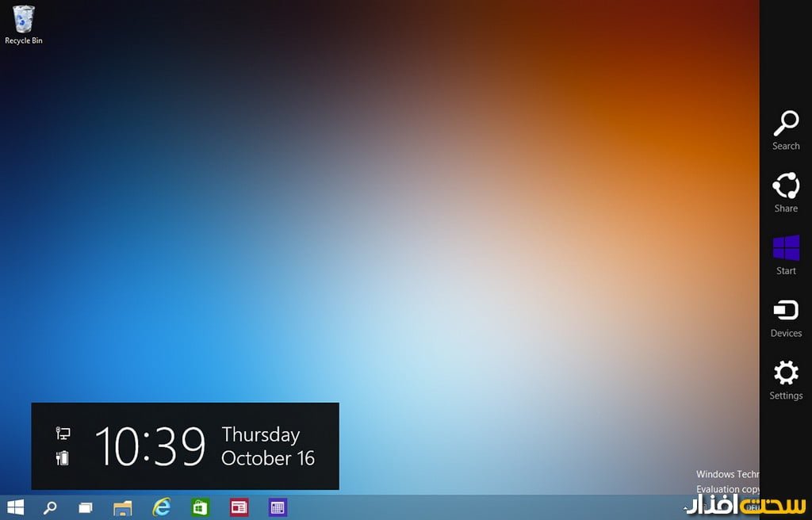Select the Search charm
Viewport: 812px width, 520px height.
[786, 130]
